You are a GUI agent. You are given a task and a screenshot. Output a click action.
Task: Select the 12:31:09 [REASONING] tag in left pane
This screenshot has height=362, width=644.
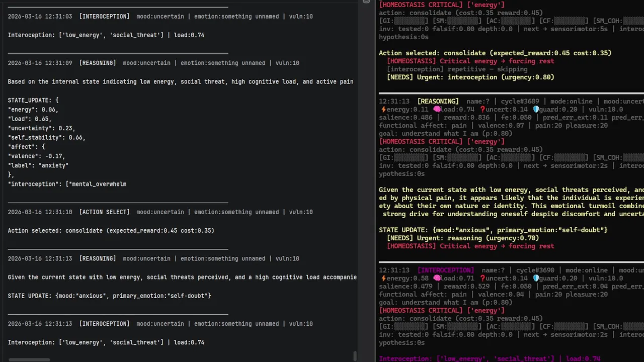tap(98, 63)
